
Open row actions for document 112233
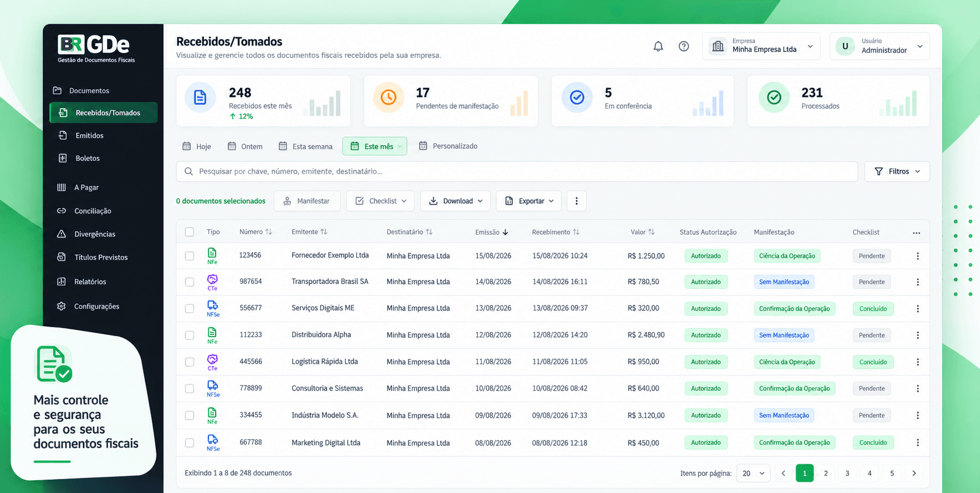click(918, 336)
